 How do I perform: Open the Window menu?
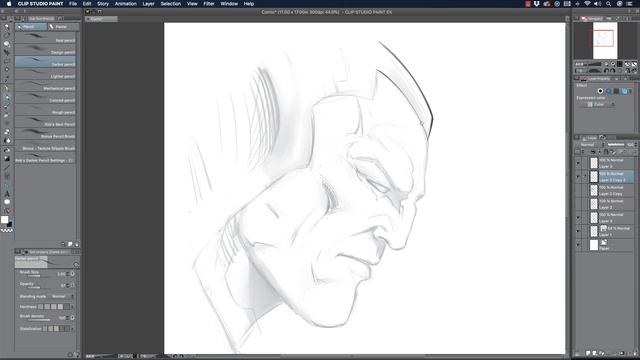(x=229, y=4)
